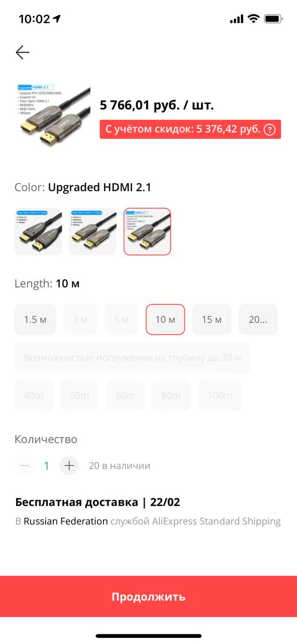Tap the 50m length option

click(79, 395)
